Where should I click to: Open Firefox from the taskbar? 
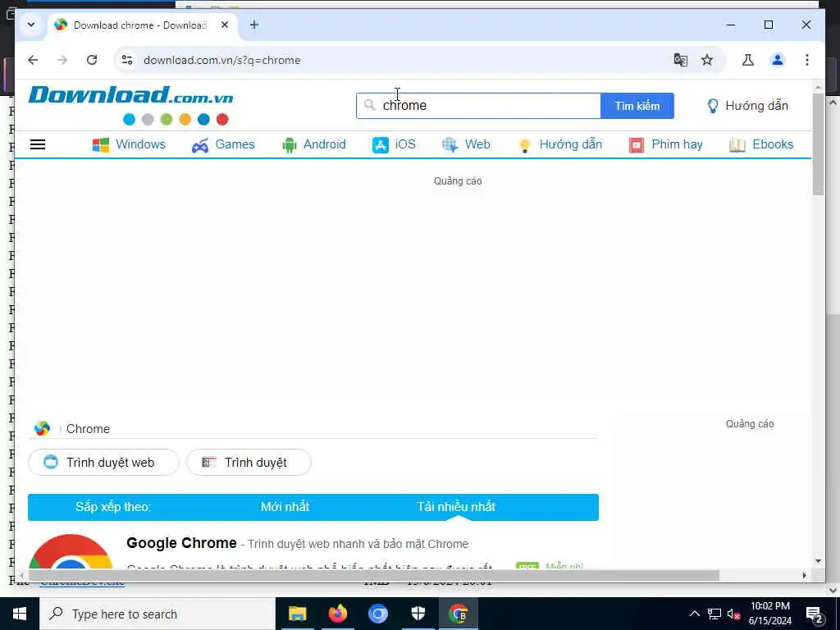[x=337, y=614]
